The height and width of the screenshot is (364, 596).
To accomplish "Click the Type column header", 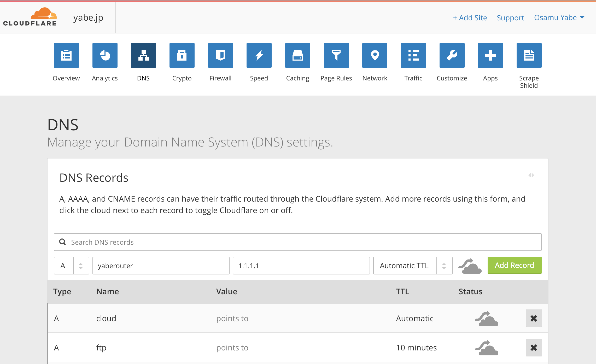I will [x=62, y=292].
